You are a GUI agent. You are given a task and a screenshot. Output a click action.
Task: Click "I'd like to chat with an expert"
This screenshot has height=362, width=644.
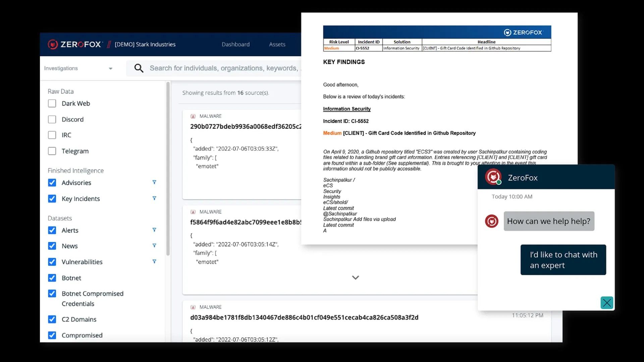[563, 260]
